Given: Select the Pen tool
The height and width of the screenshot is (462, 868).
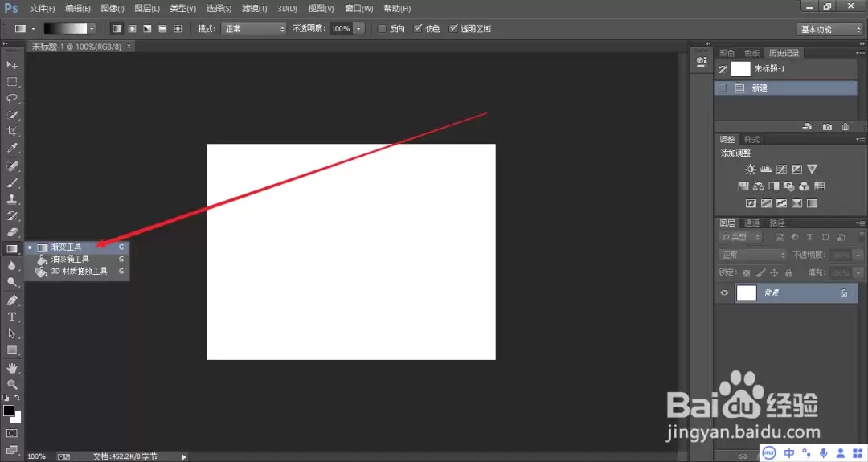Looking at the screenshot, I should 11,300.
